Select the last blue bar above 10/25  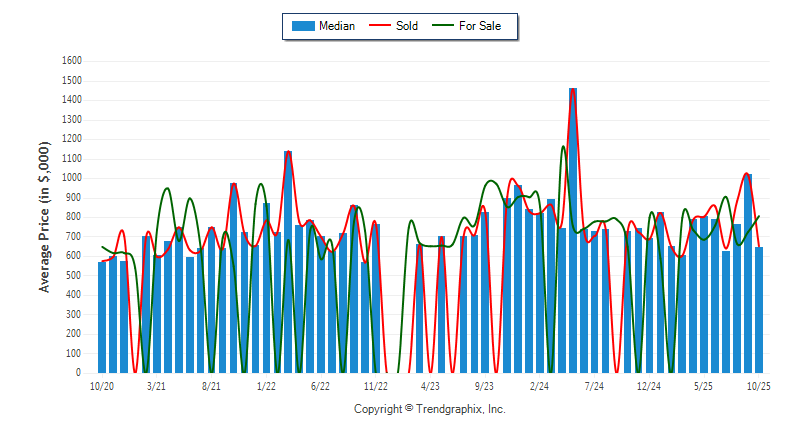pos(759,309)
